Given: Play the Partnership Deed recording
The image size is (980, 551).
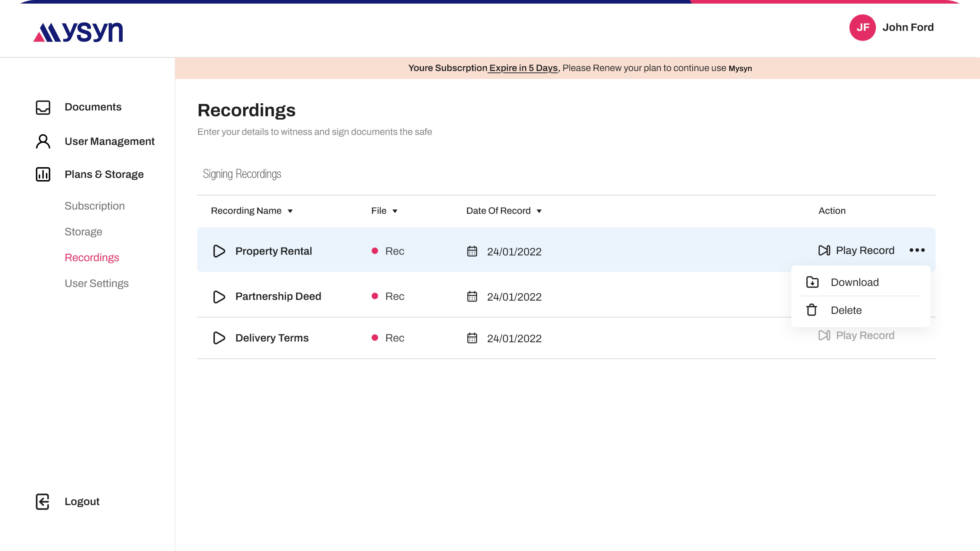Looking at the screenshot, I should tap(219, 296).
